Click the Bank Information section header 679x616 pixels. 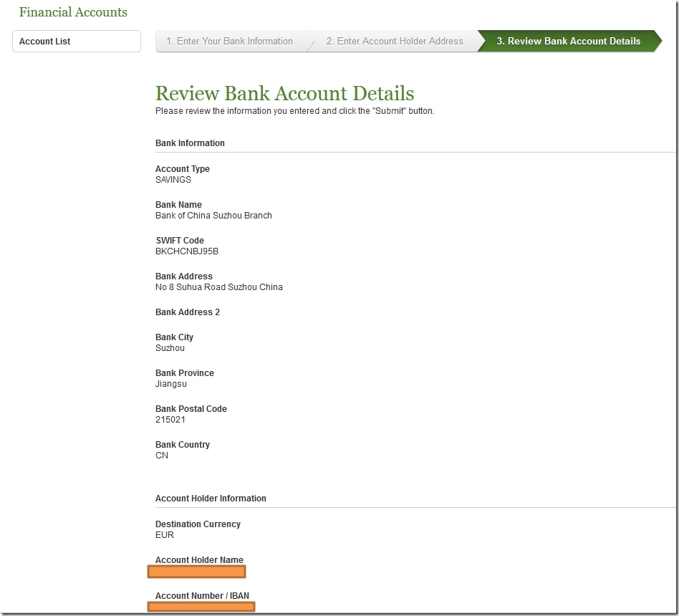pyautogui.click(x=190, y=143)
